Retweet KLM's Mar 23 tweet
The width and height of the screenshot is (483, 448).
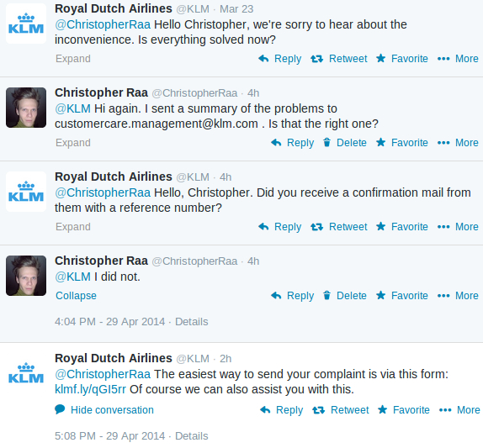339,59
